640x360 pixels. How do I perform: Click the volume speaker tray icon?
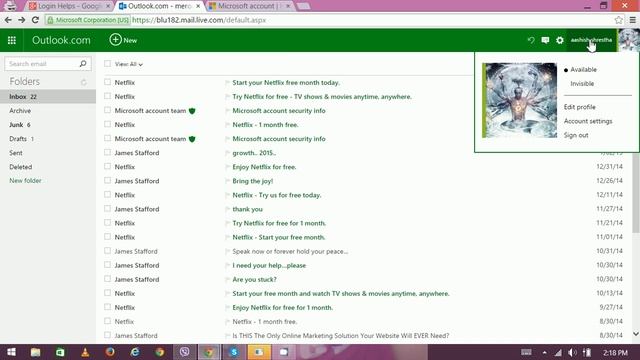coord(572,352)
